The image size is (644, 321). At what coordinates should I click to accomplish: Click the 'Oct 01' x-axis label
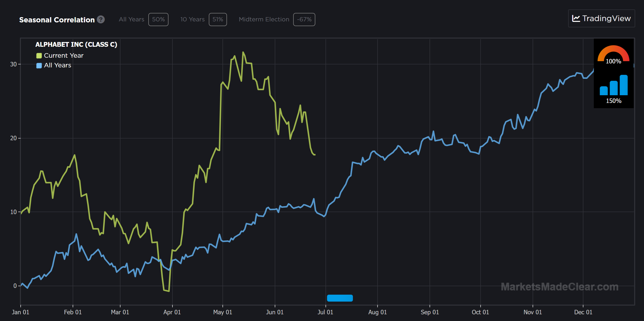coord(480,312)
